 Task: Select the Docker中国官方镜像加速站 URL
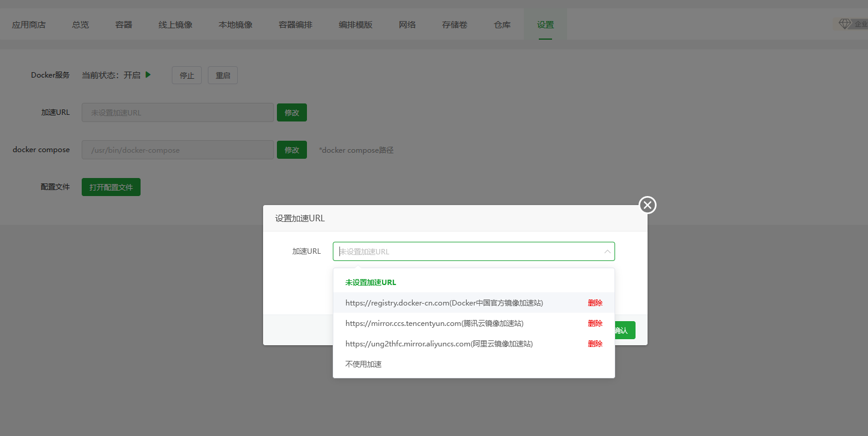click(x=445, y=302)
